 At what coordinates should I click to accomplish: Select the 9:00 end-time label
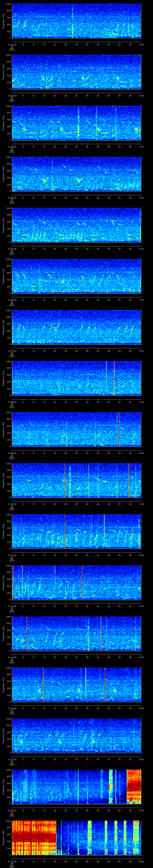[141, 402]
